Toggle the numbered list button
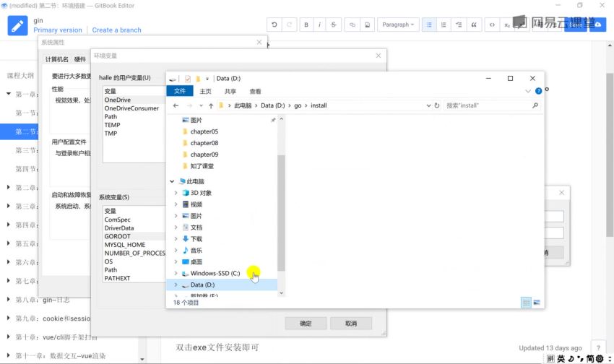The image size is (614, 364). 444,25
